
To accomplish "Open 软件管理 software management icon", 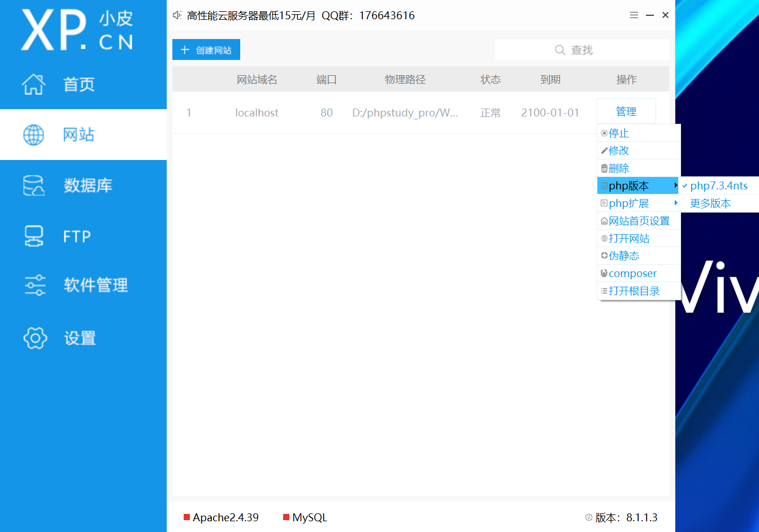I will tap(34, 286).
